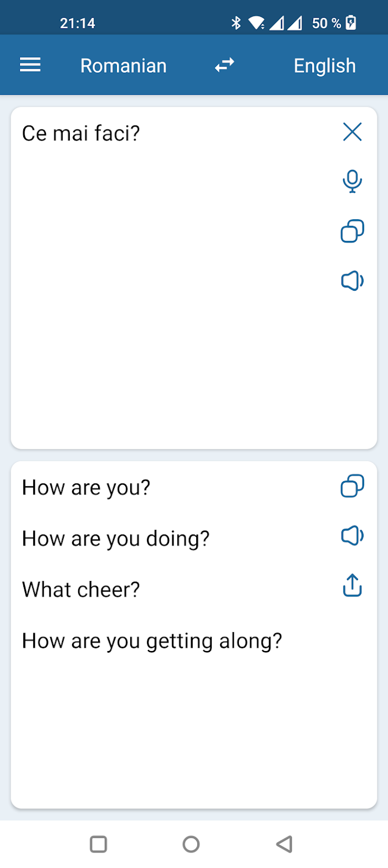
Task: Select the 'How are you doing?' translation
Action: (116, 539)
